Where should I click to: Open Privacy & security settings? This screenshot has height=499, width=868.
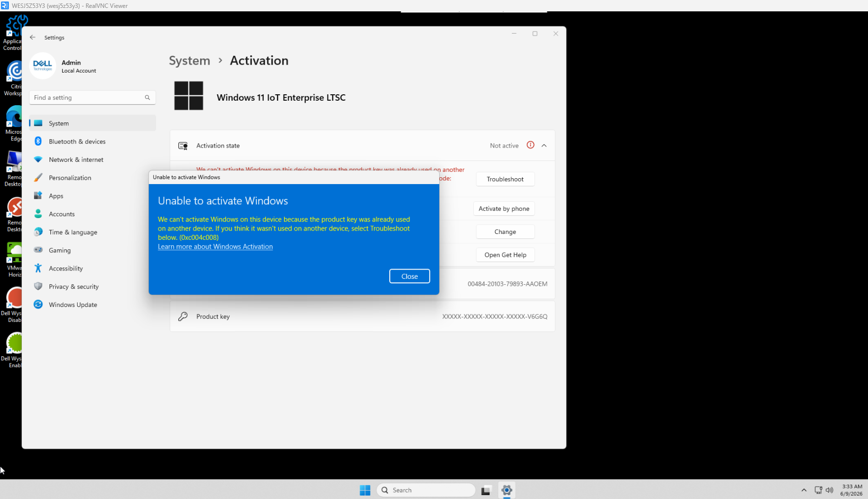click(x=92, y=287)
